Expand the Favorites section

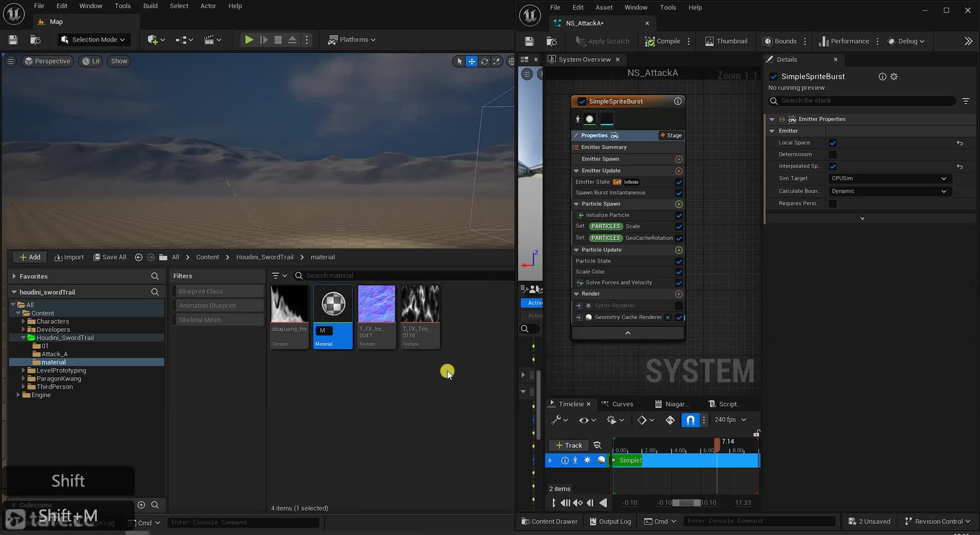14,276
